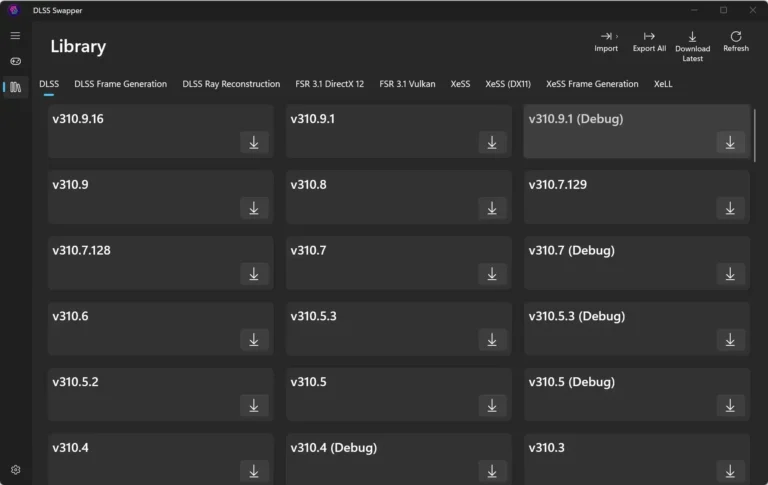Screen dimensions: 768x485
Task: Download DLSS v310.7.128
Action: click(254, 274)
